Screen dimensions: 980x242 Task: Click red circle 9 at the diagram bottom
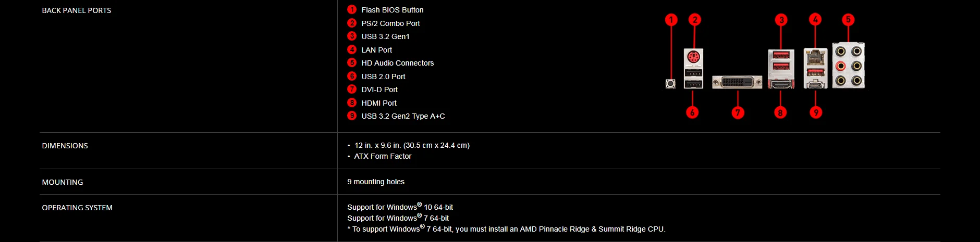[x=816, y=112]
